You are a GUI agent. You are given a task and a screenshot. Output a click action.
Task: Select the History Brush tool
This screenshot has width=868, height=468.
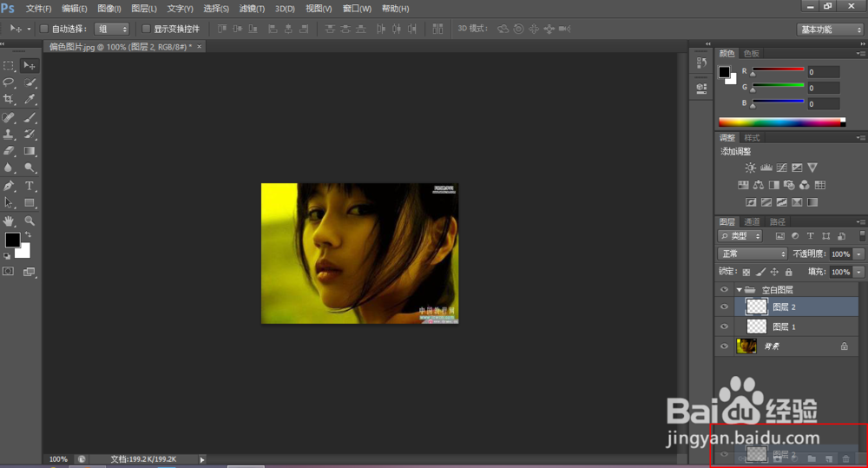(30, 134)
